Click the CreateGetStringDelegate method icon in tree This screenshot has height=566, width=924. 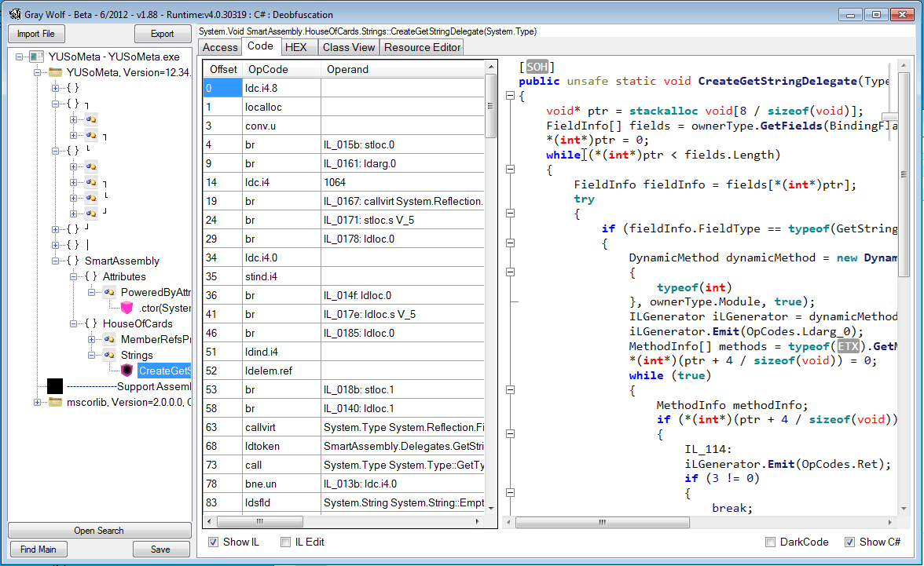click(x=126, y=371)
